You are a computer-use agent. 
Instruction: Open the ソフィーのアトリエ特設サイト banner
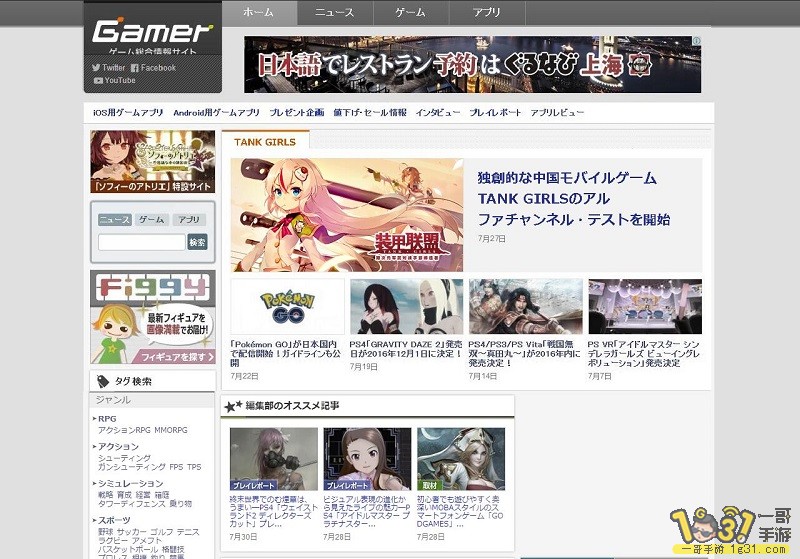click(x=153, y=161)
